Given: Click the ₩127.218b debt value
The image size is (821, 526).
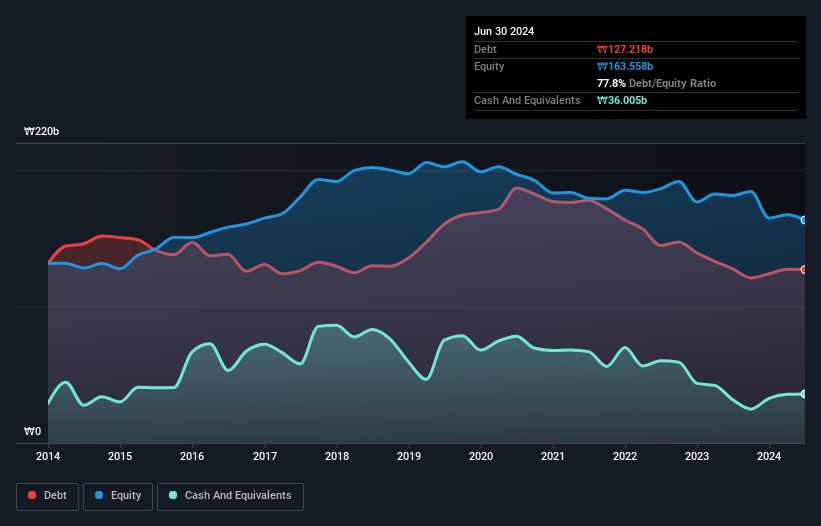Looking at the screenshot, I should [x=625, y=49].
